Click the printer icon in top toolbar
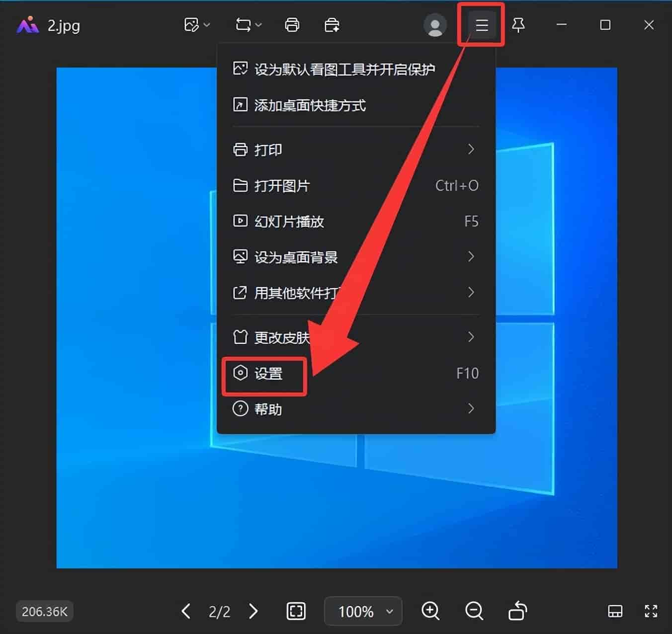Screen dimensions: 672x634 click(x=292, y=25)
